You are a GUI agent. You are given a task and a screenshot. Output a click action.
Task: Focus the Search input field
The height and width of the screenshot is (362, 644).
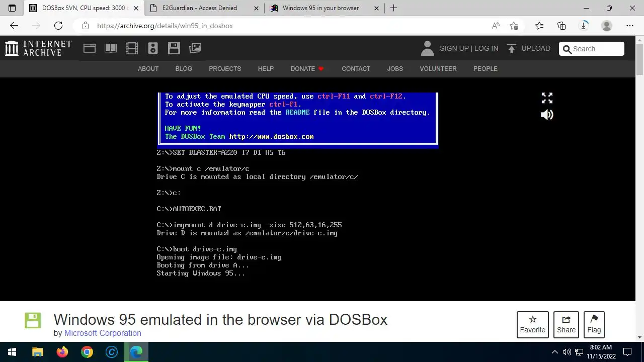click(592, 49)
